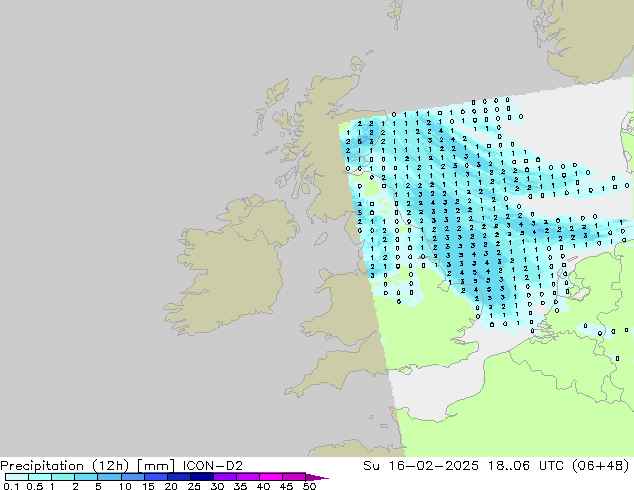
Task: Click the legend value label "25"
Action: point(194,486)
